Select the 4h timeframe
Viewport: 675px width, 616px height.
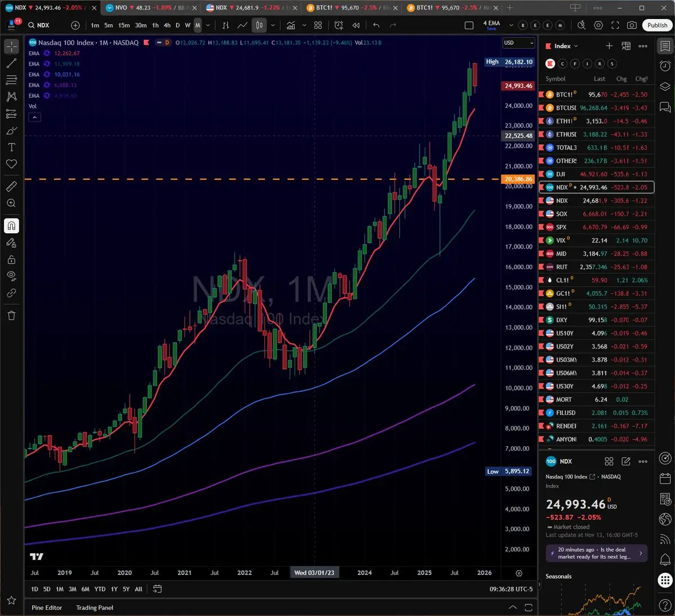pos(167,25)
